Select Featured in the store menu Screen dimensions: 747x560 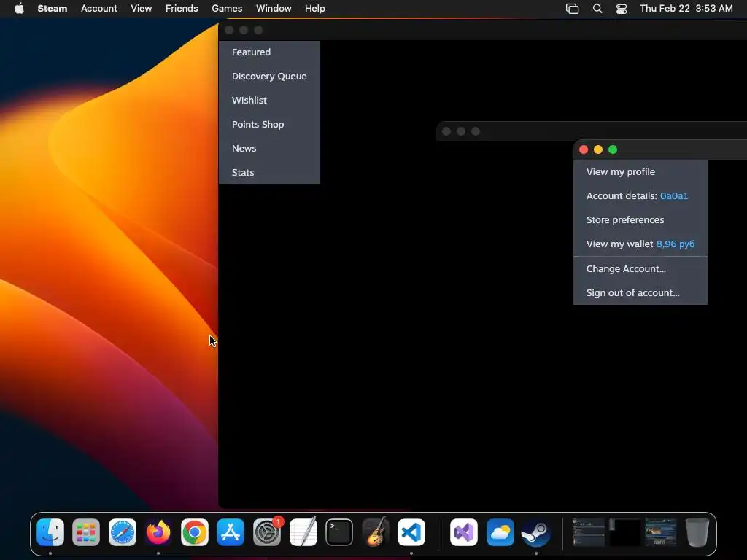coord(269,52)
